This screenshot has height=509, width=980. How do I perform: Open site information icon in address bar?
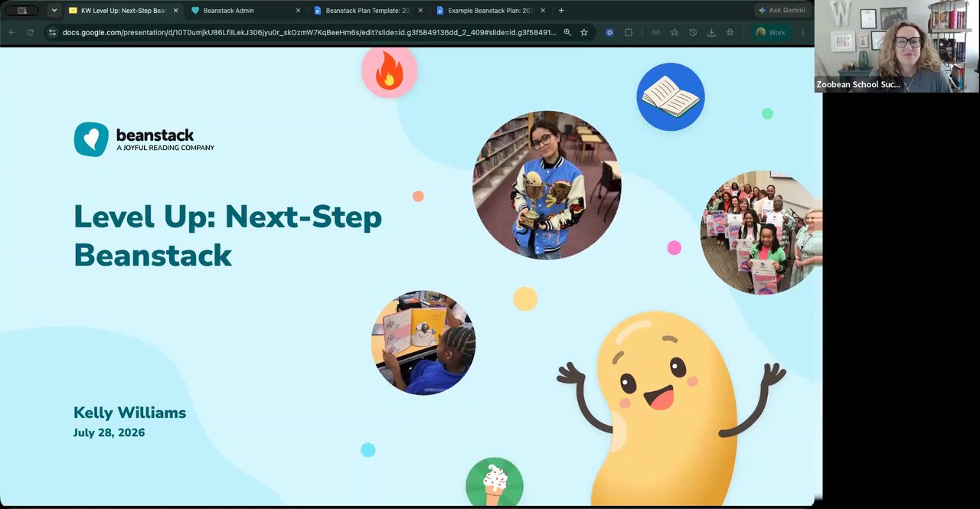point(52,33)
